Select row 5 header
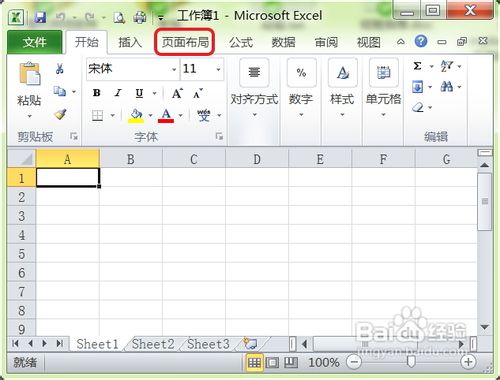Viewport: 500px width, 380px height. [22, 254]
